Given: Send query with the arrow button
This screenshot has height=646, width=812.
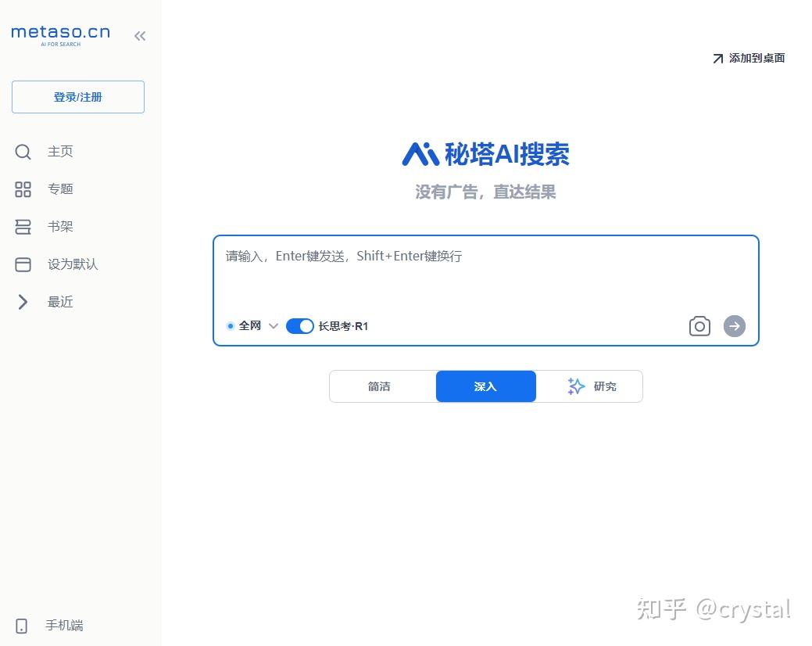Looking at the screenshot, I should [x=735, y=326].
